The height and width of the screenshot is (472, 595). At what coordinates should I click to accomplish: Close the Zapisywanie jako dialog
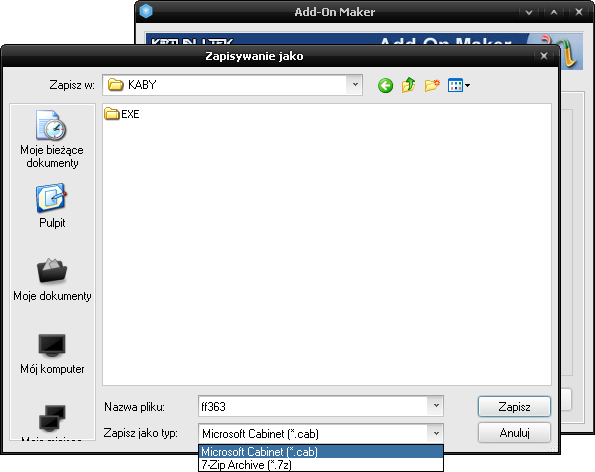(544, 56)
